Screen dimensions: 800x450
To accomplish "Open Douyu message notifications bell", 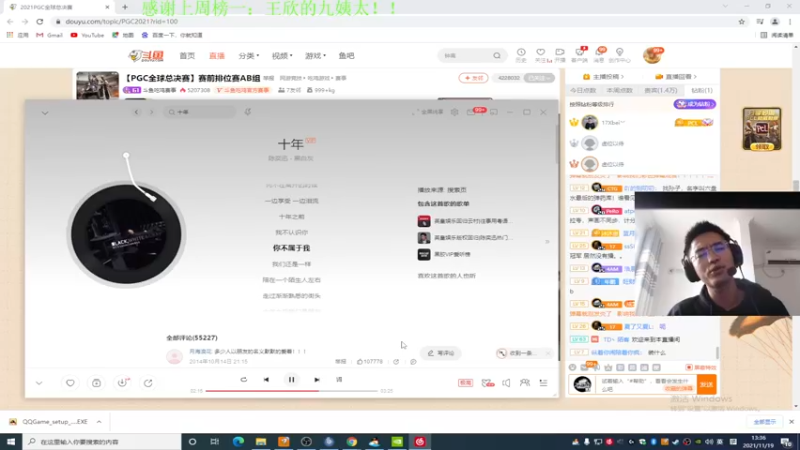I will click(600, 55).
